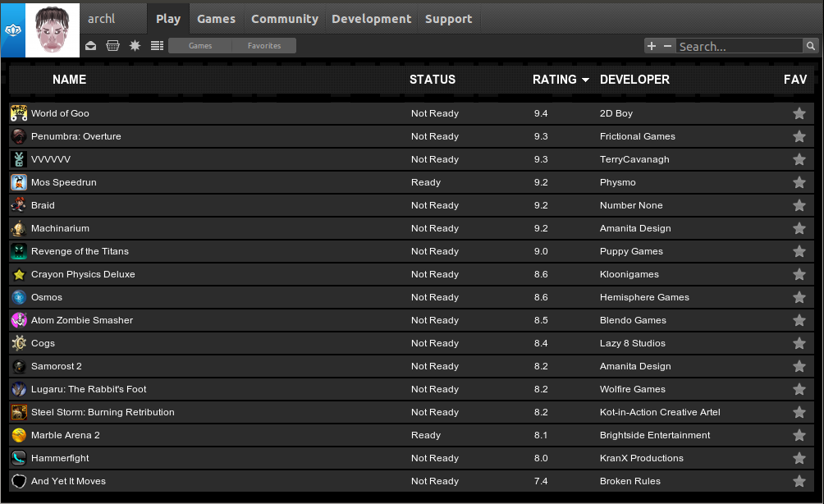Image resolution: width=824 pixels, height=504 pixels.
Task: Click the Samorost 2 game icon
Action: tap(19, 366)
